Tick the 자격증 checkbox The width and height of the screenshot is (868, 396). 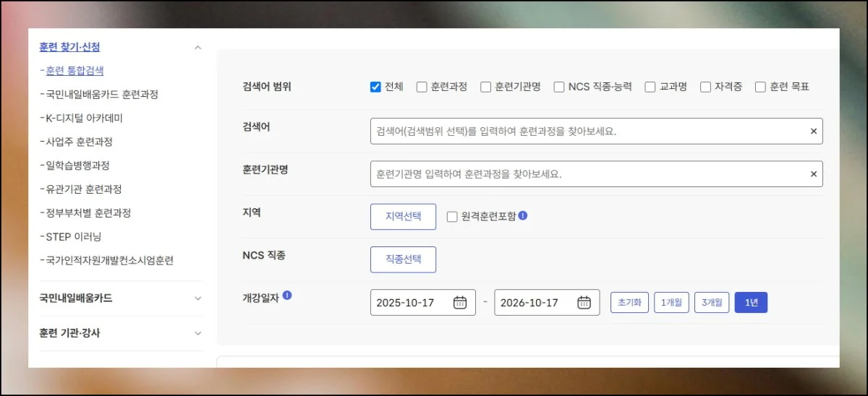point(705,87)
